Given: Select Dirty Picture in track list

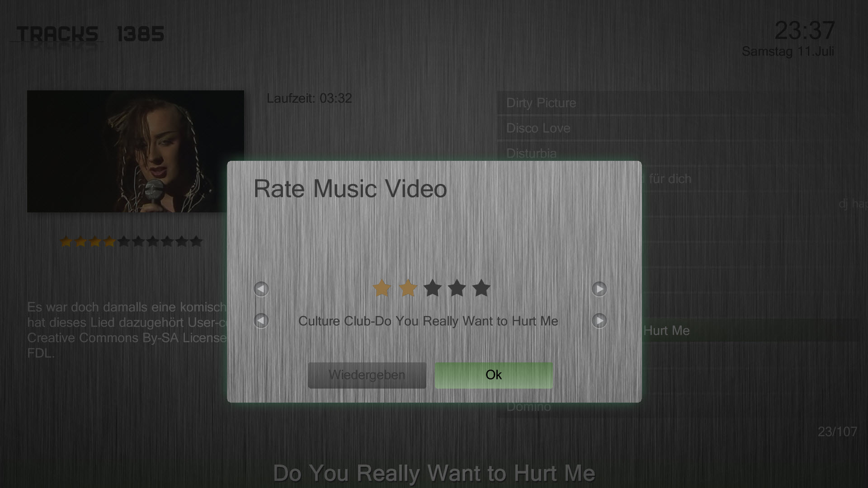Looking at the screenshot, I should pos(541,103).
